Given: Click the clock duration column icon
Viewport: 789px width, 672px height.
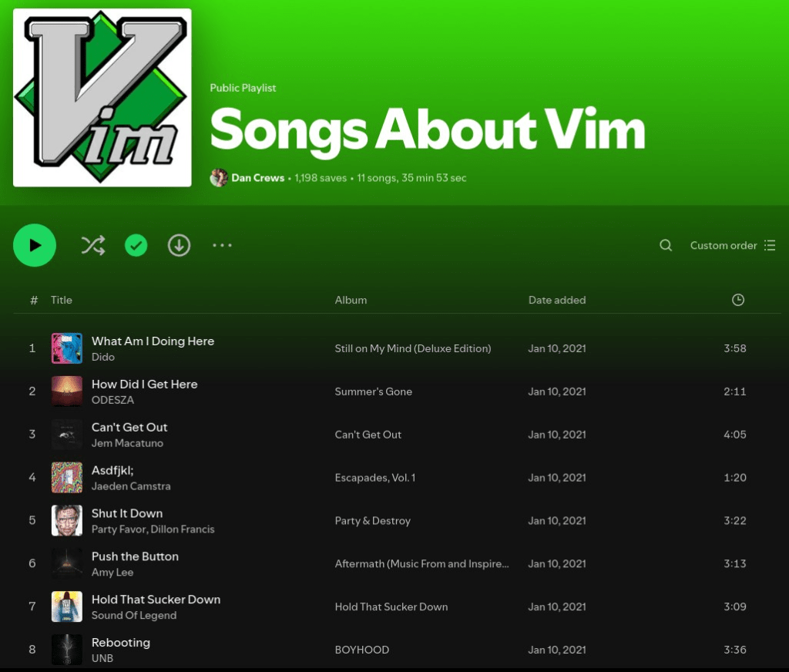Looking at the screenshot, I should [737, 300].
